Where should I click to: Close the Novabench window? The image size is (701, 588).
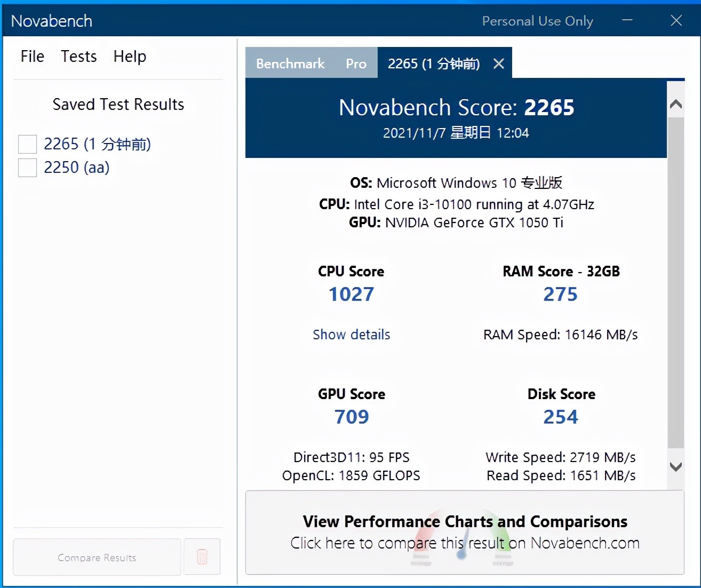coord(676,21)
